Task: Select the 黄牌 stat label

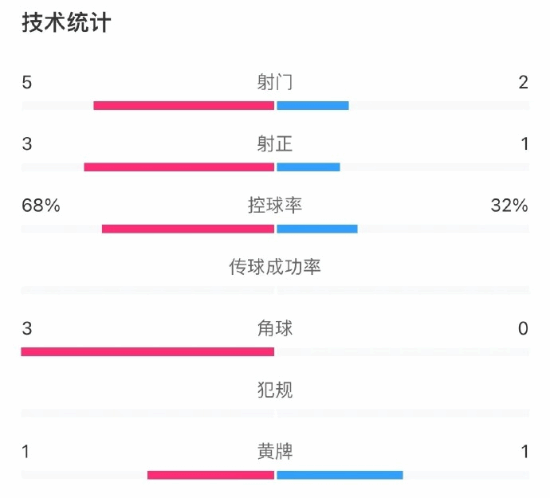Action: [x=275, y=452]
